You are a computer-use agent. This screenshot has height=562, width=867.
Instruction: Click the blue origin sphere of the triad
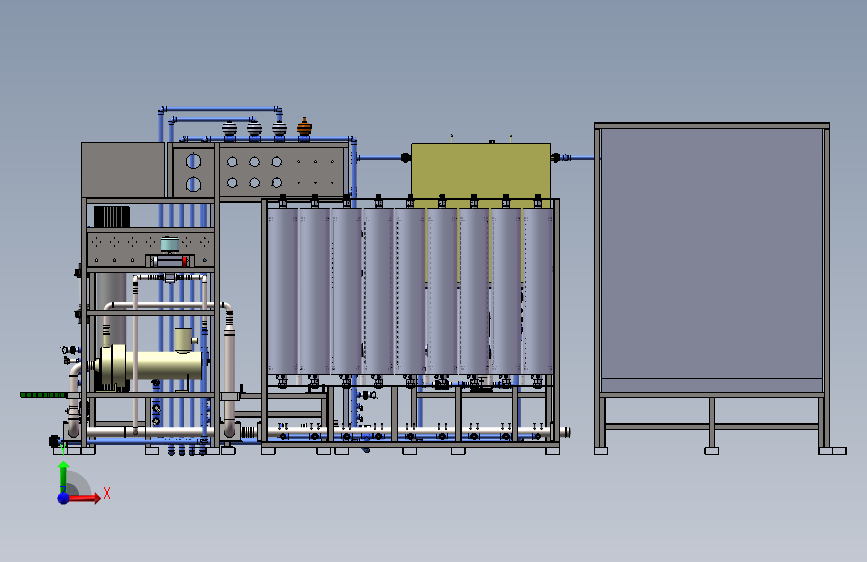(x=64, y=498)
